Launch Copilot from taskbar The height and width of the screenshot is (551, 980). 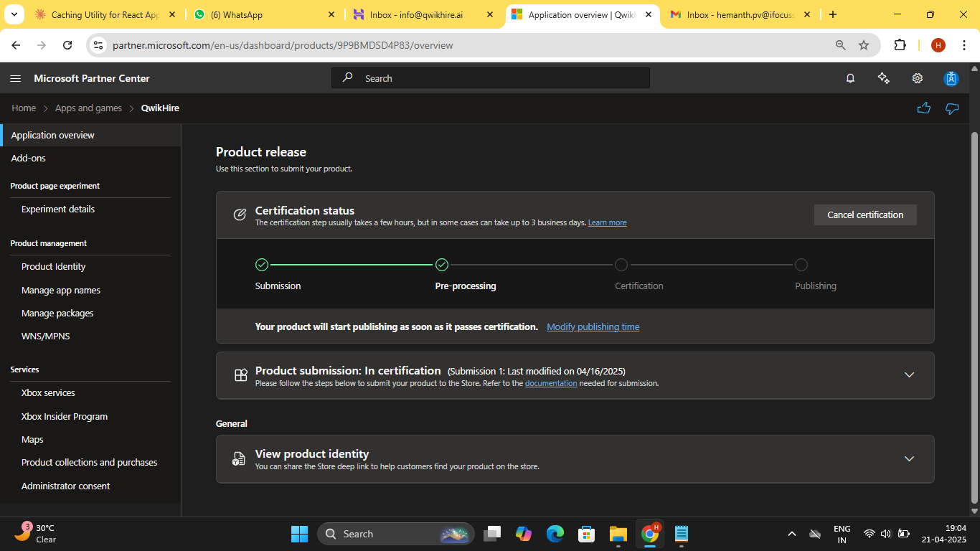click(524, 534)
